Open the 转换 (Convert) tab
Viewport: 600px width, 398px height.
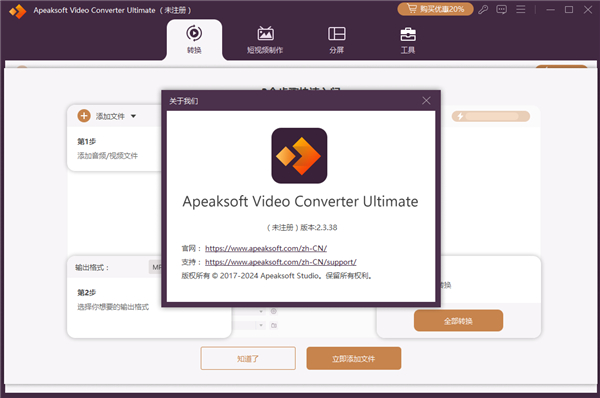pos(194,40)
